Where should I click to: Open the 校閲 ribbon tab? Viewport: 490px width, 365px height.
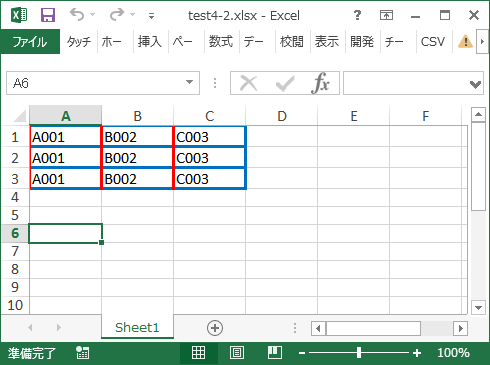tap(292, 42)
